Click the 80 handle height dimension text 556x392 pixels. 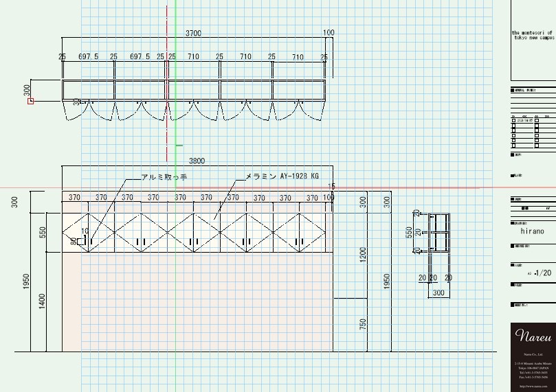click(74, 242)
